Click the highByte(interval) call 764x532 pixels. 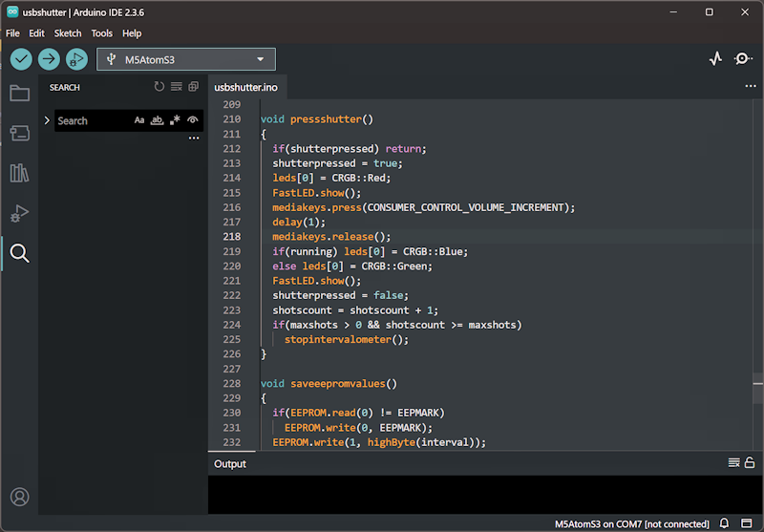[x=423, y=442]
